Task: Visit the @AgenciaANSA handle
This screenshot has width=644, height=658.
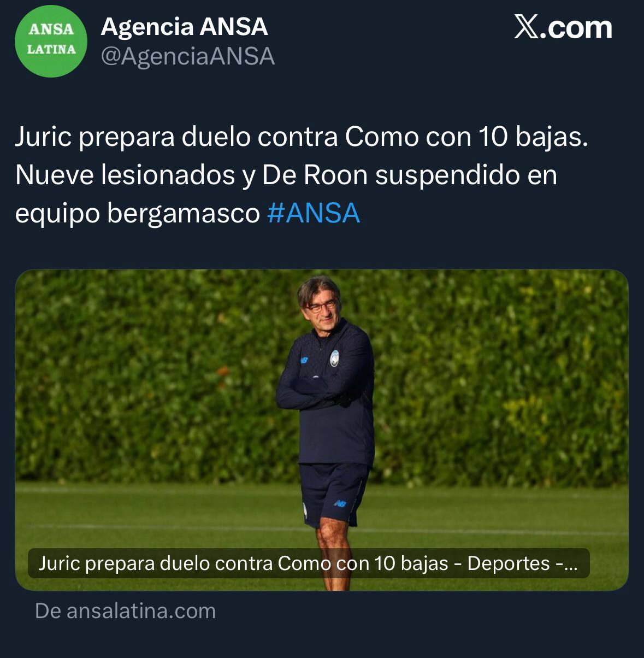Action: pos(188,57)
